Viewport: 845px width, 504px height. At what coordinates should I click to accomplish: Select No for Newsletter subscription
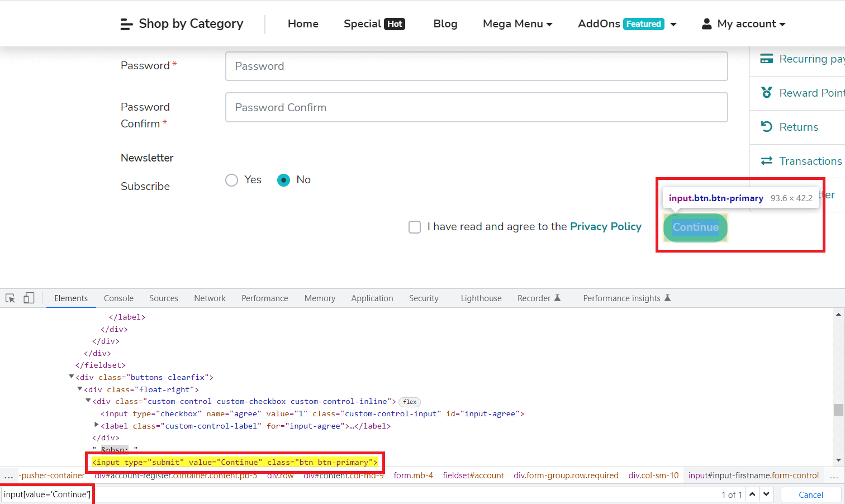tap(284, 180)
